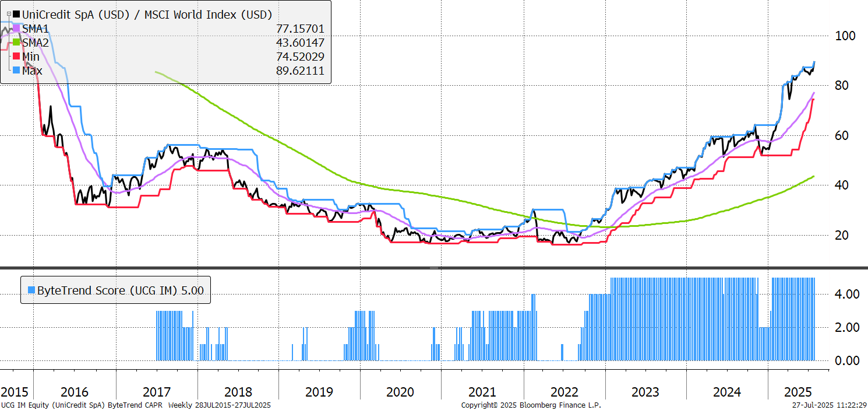Click the panel divider grip between charts

point(434,268)
